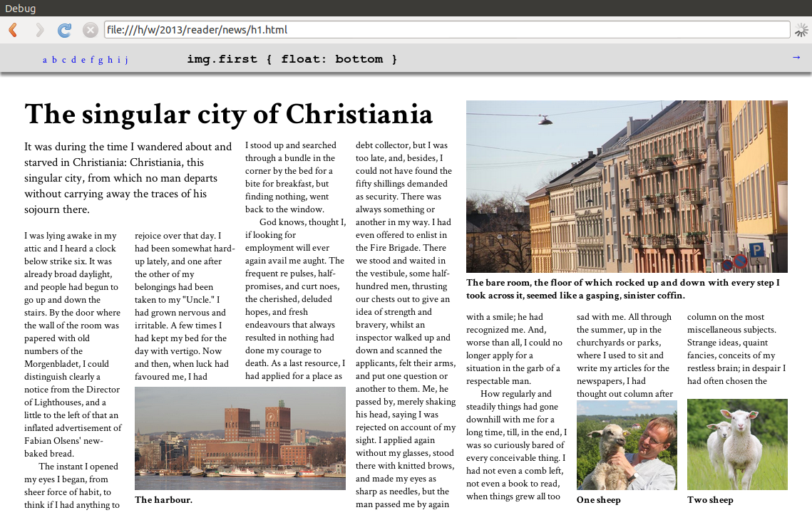
Task: Click the blue next-page arrow
Action: (x=796, y=58)
